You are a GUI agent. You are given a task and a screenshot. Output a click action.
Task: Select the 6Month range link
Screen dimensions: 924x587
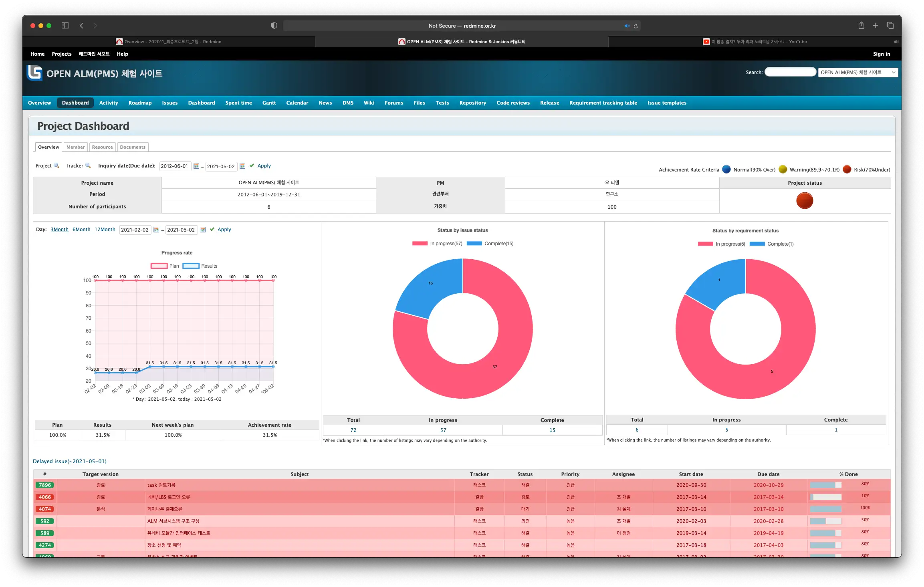point(81,230)
